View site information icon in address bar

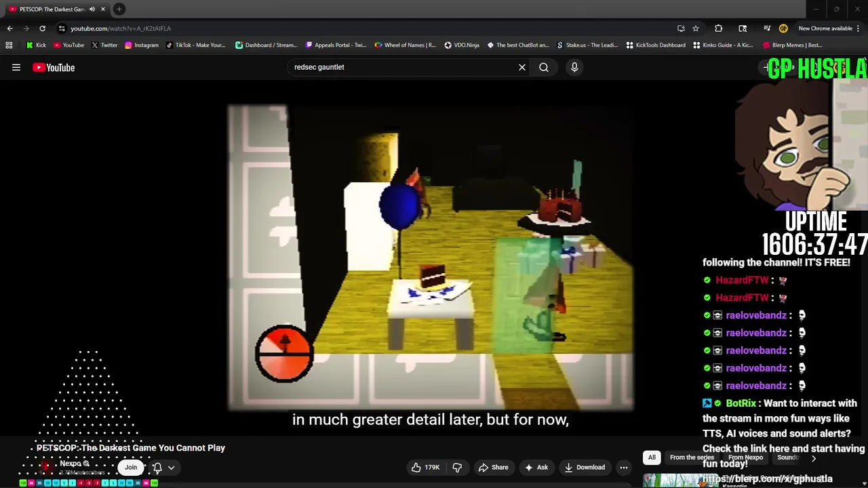pyautogui.click(x=61, y=28)
